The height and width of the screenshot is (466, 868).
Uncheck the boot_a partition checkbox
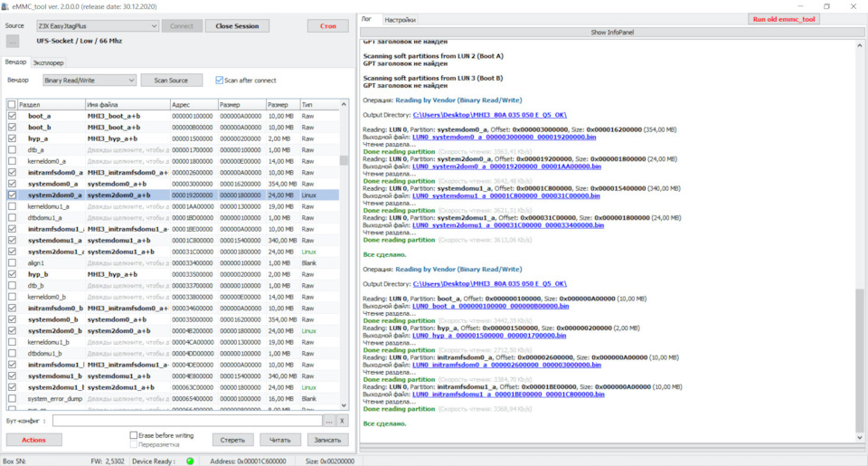(12, 116)
